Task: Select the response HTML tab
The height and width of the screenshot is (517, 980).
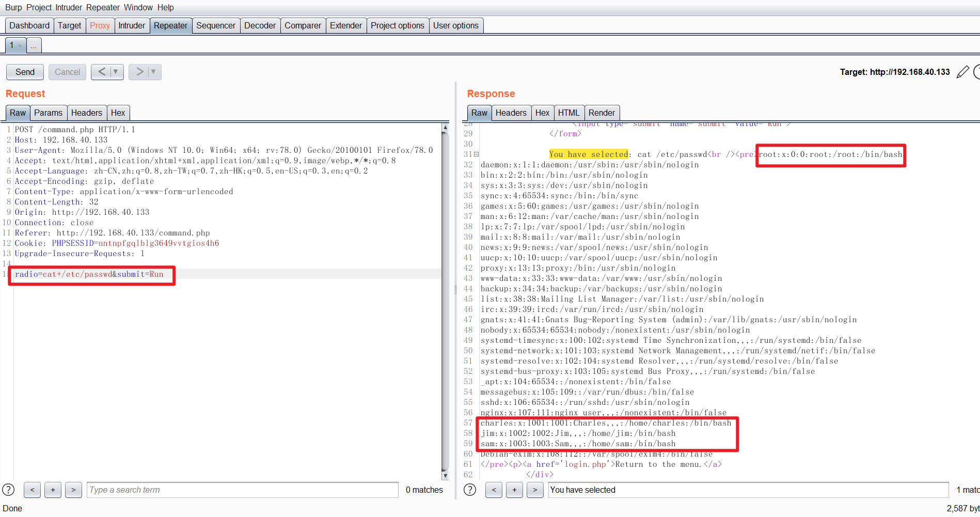Action: click(569, 113)
